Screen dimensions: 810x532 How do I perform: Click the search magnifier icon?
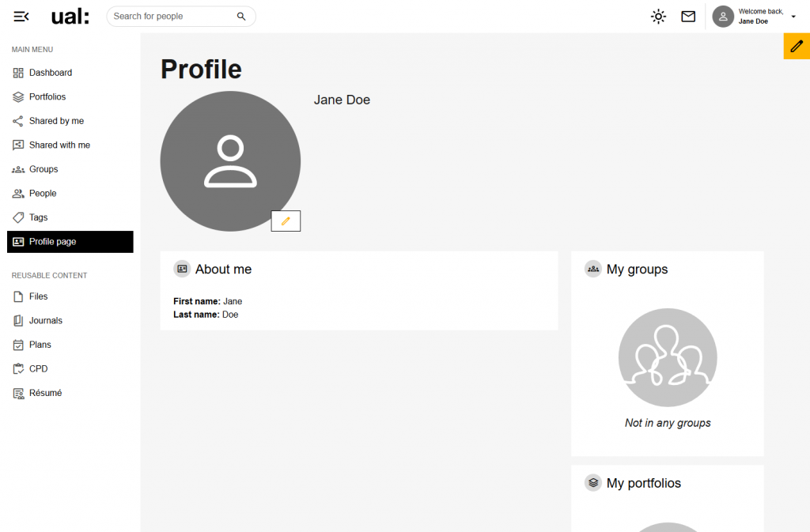241,17
